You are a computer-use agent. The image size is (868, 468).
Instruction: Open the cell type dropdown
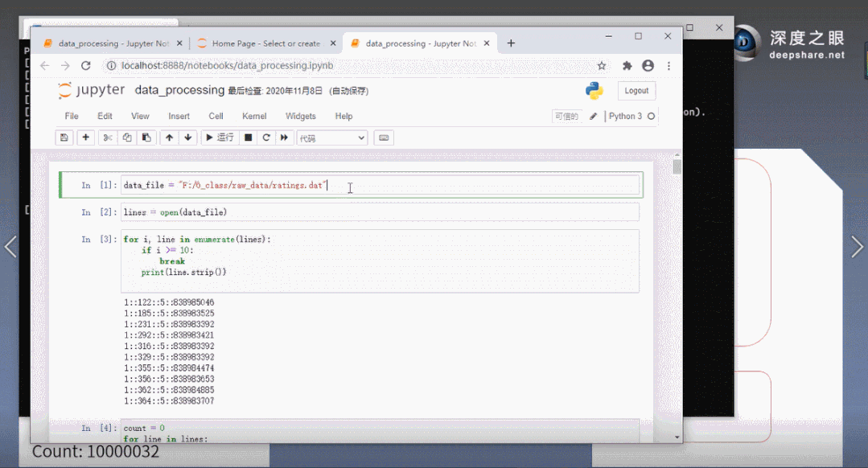tap(331, 138)
